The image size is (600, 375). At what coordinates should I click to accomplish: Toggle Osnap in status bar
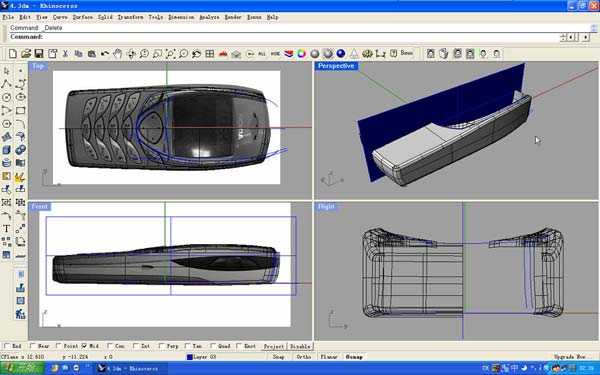354,357
